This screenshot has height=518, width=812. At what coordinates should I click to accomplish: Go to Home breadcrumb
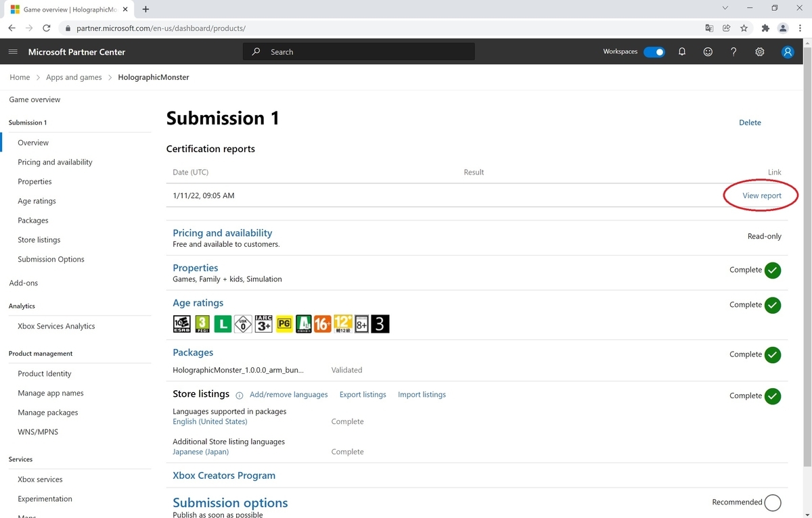tap(20, 77)
